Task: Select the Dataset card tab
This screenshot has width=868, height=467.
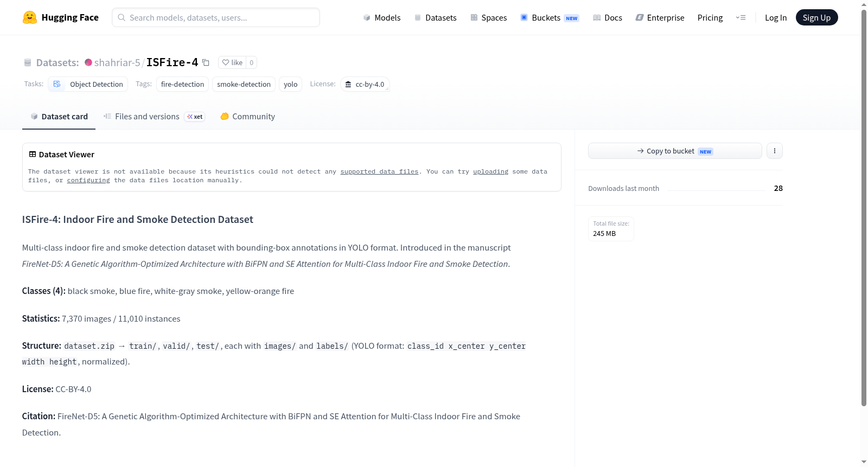Action: [59, 117]
